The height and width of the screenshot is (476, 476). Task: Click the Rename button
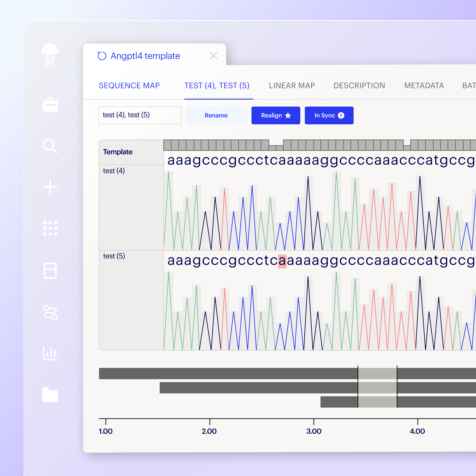pyautogui.click(x=216, y=115)
